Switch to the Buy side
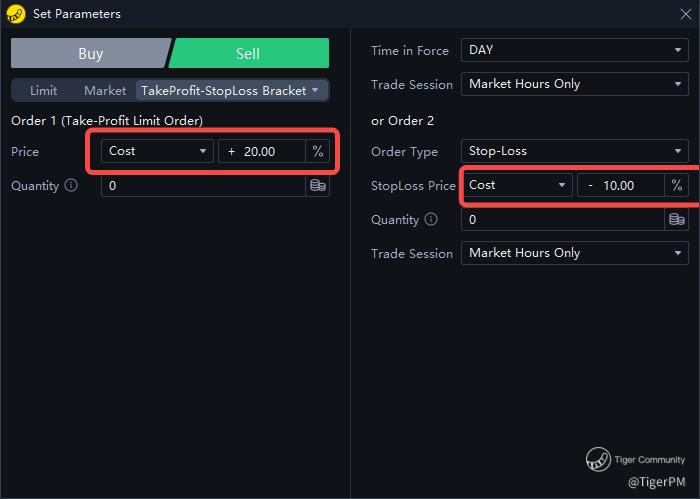700x499 pixels. tap(90, 54)
